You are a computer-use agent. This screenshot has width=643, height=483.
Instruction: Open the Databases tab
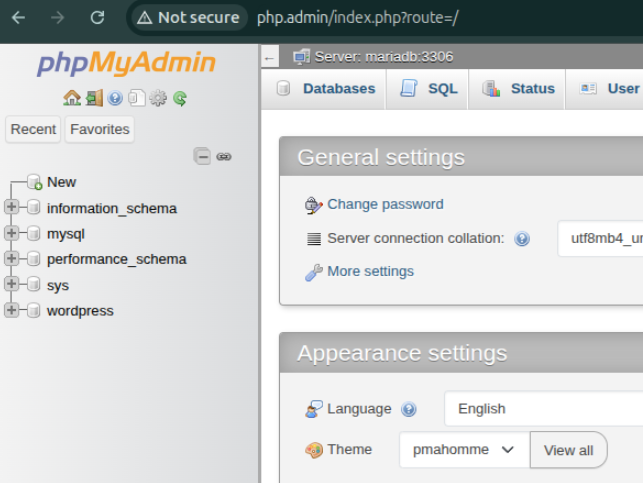point(324,89)
